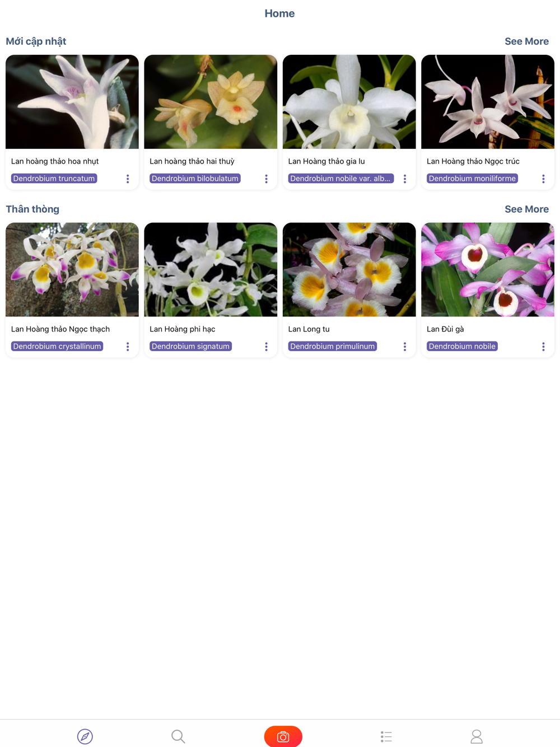The width and height of the screenshot is (560, 747).
Task: Open more options for Lan Hoàng phi hạc
Action: (x=266, y=347)
